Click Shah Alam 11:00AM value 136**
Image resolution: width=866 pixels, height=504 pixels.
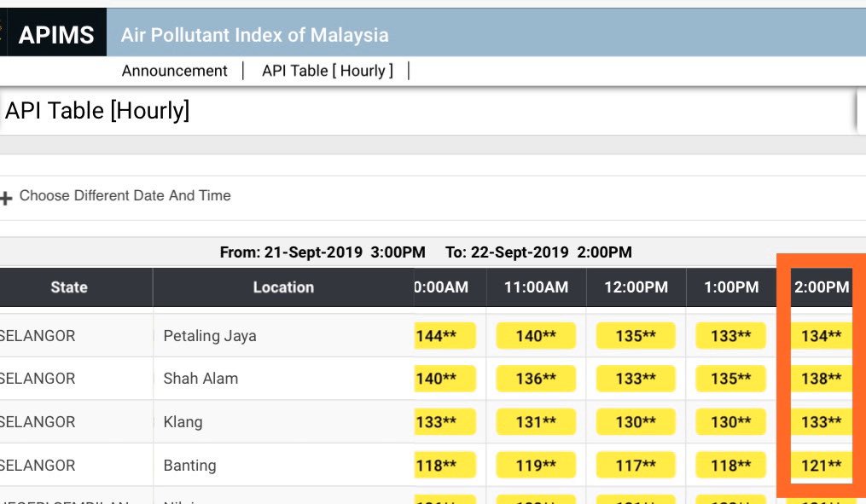click(536, 379)
